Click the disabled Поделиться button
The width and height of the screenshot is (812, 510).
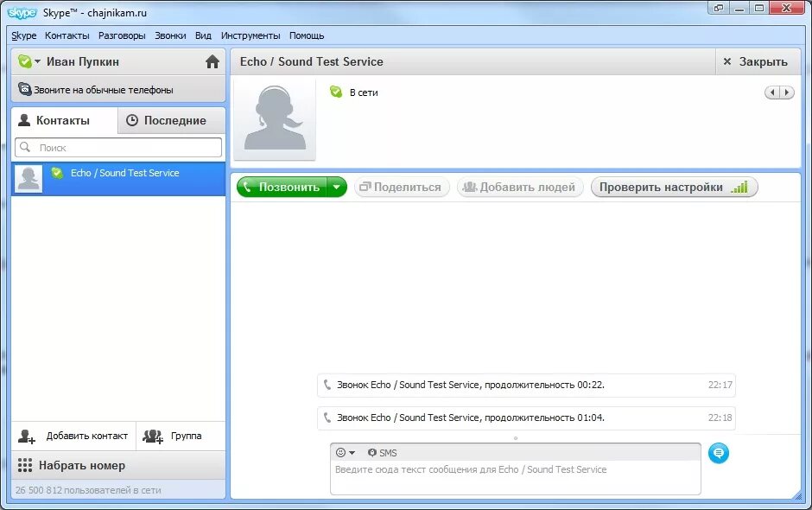tap(402, 187)
